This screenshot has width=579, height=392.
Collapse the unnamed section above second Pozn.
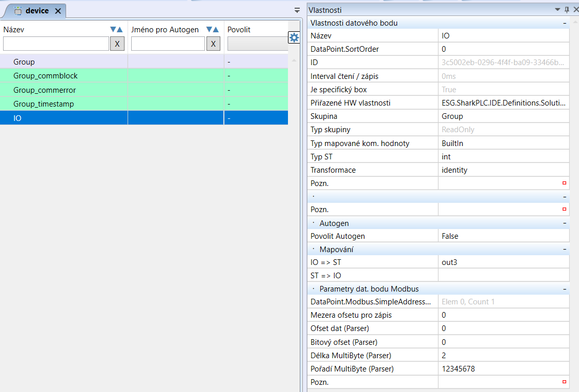(565, 197)
